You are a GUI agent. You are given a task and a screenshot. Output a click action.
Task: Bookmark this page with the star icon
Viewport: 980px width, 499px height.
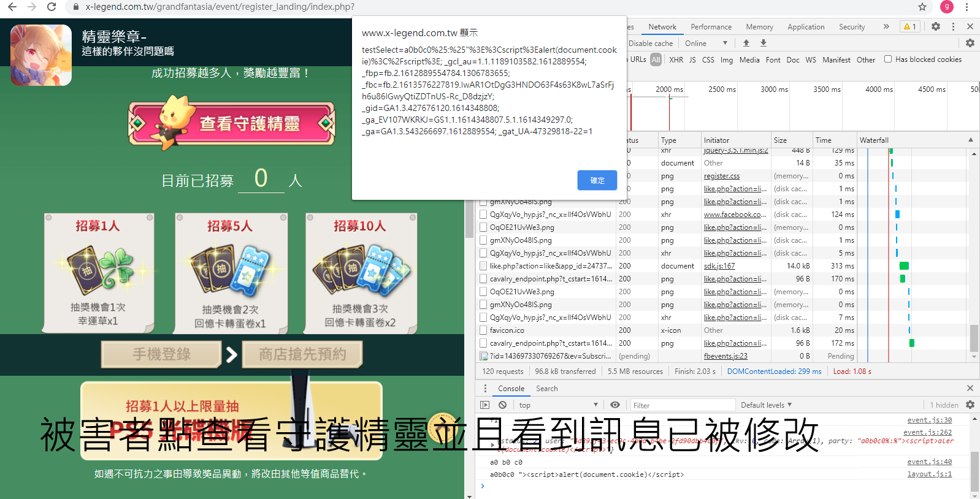click(922, 7)
